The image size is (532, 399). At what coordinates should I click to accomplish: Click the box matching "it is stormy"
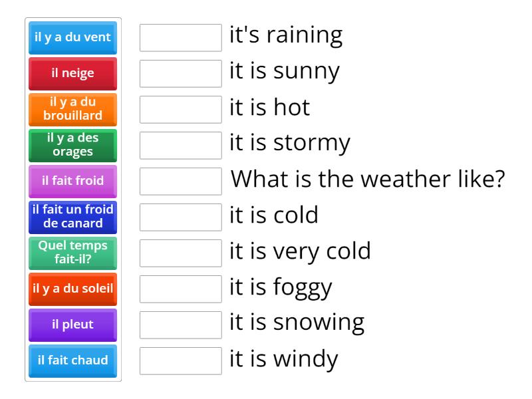(180, 144)
